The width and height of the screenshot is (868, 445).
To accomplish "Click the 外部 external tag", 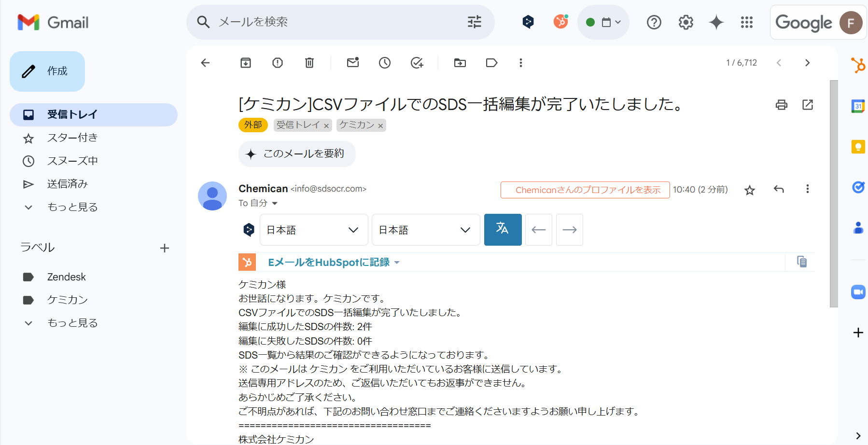I will [253, 125].
